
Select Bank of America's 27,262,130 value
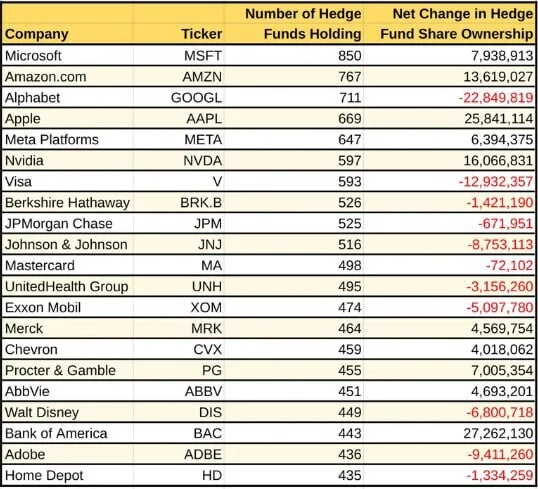point(498,433)
